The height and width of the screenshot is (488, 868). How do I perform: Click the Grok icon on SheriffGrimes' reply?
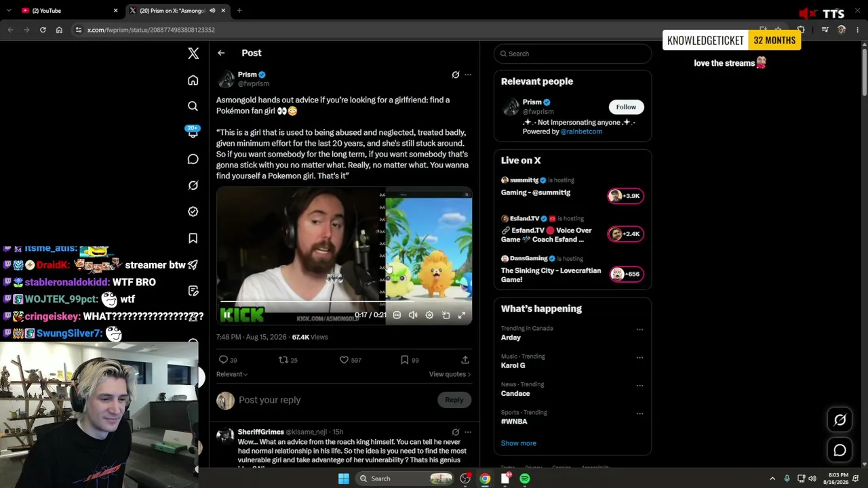point(456,432)
